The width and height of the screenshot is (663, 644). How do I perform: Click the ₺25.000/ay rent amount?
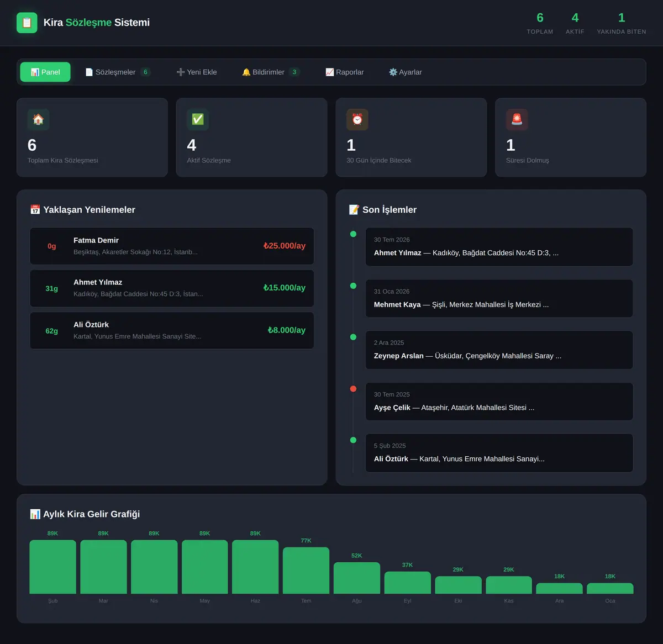point(285,246)
